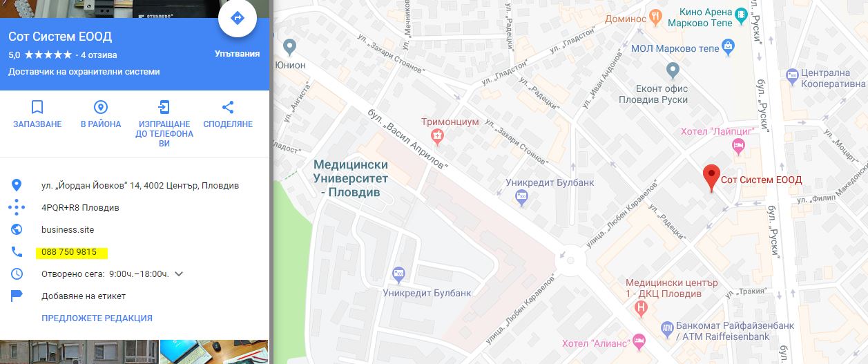Send to phone via ИЗПРАЩАНЕ ДО ТЕЛЕФОНА icon
Viewport: 868px width, 364px height.
(x=164, y=107)
